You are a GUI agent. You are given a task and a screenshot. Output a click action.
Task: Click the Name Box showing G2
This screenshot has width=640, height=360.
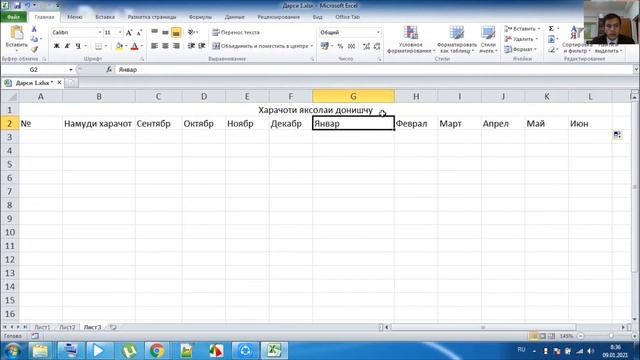pyautogui.click(x=33, y=70)
